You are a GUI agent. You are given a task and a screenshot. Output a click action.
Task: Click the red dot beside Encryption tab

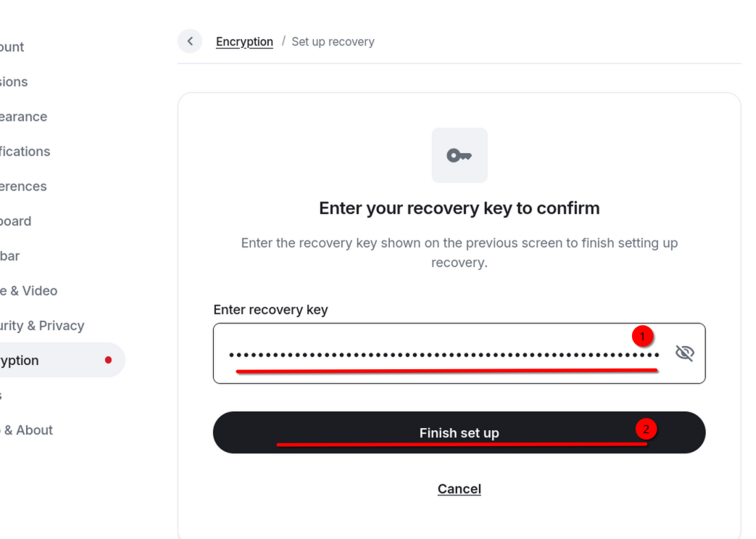click(109, 360)
